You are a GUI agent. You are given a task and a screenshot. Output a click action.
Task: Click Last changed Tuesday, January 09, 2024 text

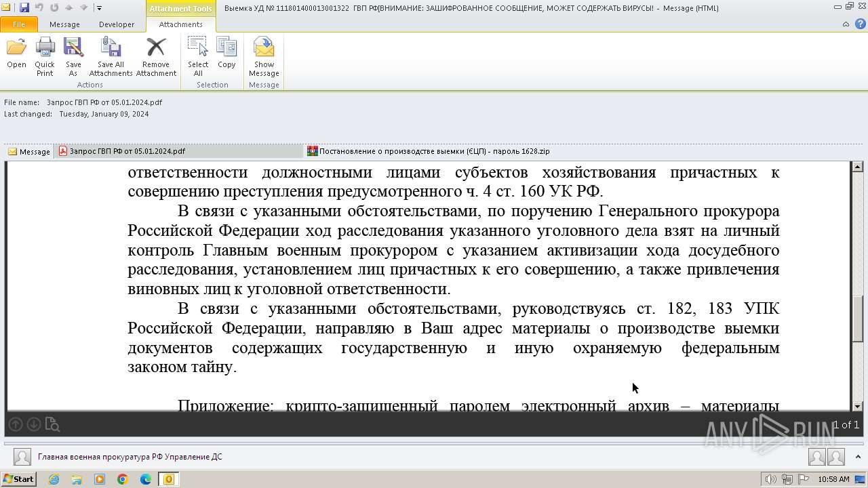point(77,114)
